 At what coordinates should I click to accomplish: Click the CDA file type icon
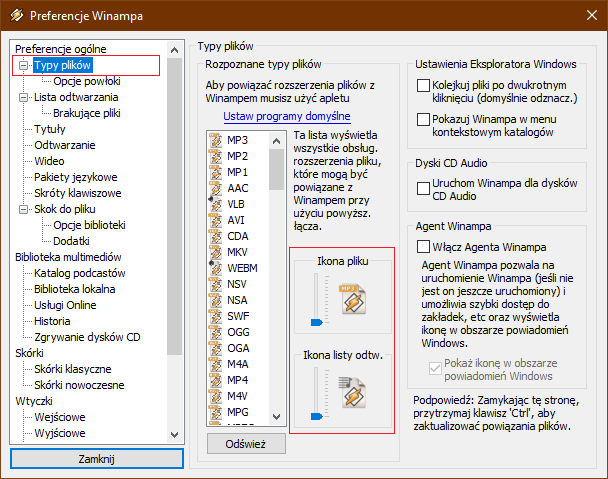(x=215, y=236)
